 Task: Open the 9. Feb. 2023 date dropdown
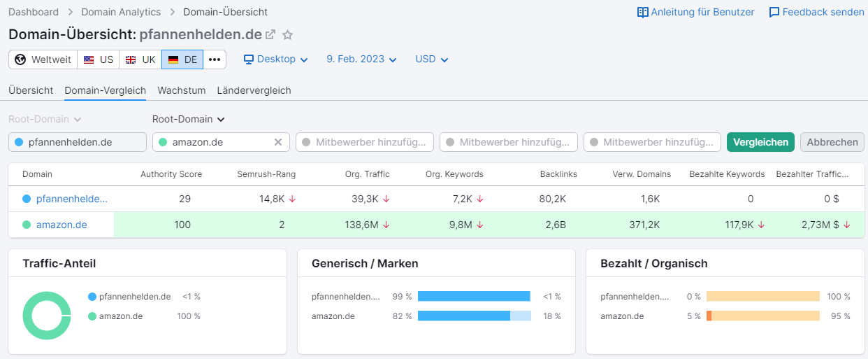click(x=361, y=59)
